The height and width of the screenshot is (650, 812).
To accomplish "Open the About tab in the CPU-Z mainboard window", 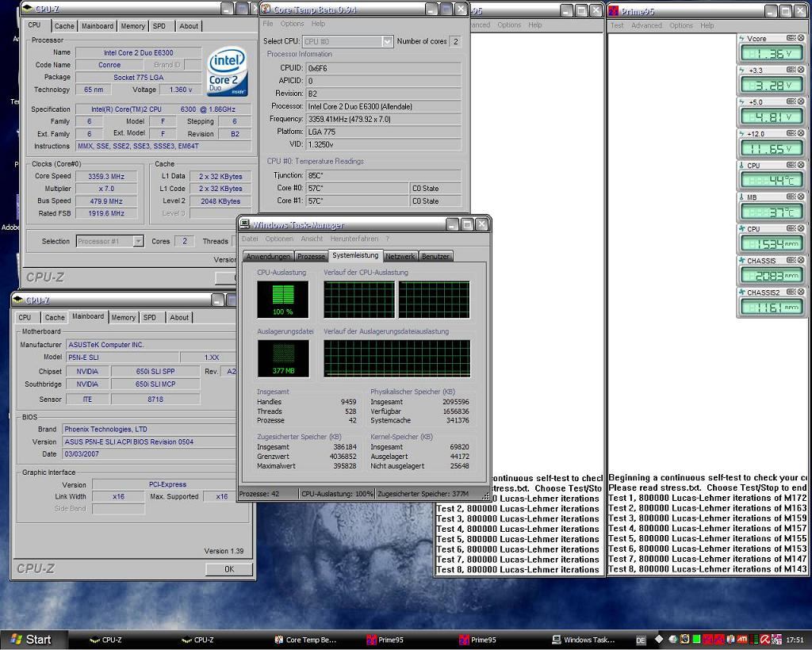I will tap(179, 317).
